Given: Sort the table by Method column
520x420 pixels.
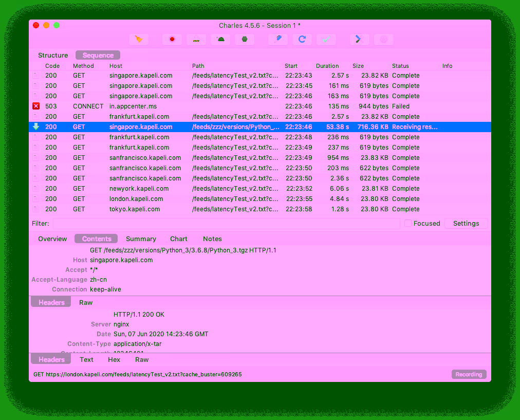Looking at the screenshot, I should tap(83, 66).
